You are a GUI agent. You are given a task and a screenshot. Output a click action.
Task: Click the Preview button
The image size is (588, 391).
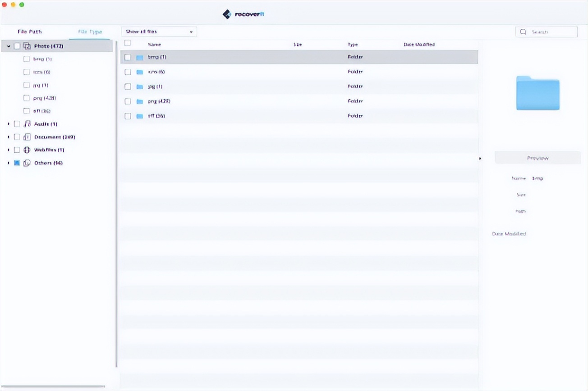click(x=537, y=158)
